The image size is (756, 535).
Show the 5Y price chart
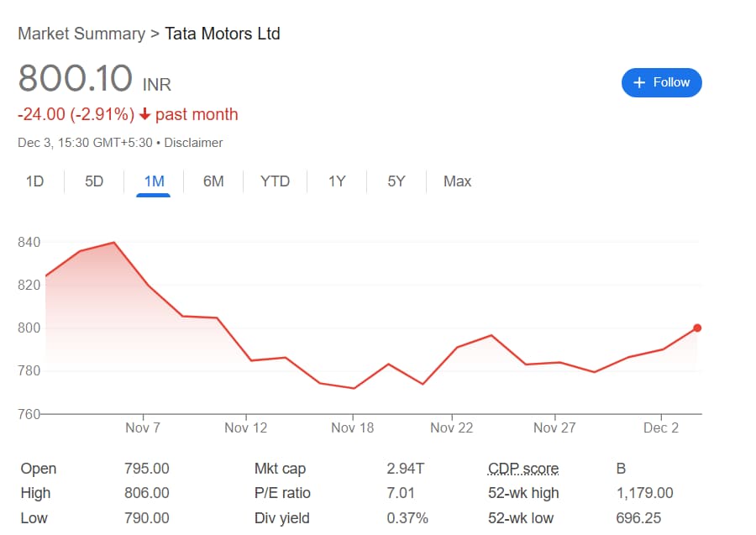(396, 181)
